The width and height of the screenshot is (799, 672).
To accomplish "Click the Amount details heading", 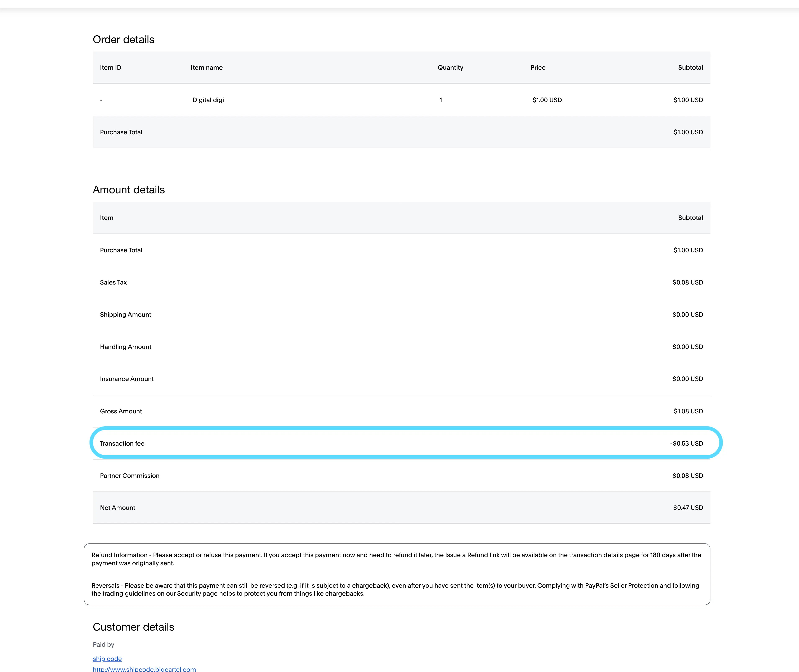I will [x=129, y=190].
